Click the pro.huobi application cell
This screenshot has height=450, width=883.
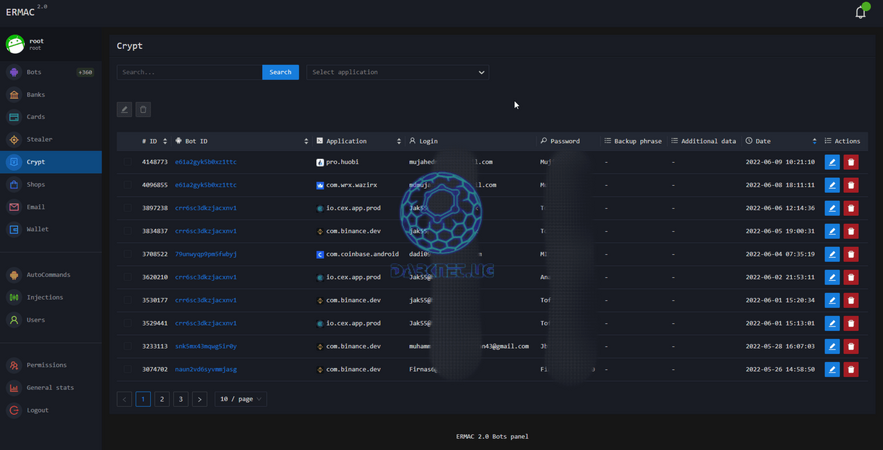click(x=338, y=162)
